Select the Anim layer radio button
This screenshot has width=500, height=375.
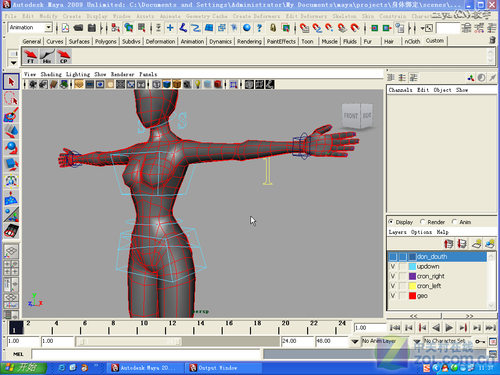coord(454,222)
